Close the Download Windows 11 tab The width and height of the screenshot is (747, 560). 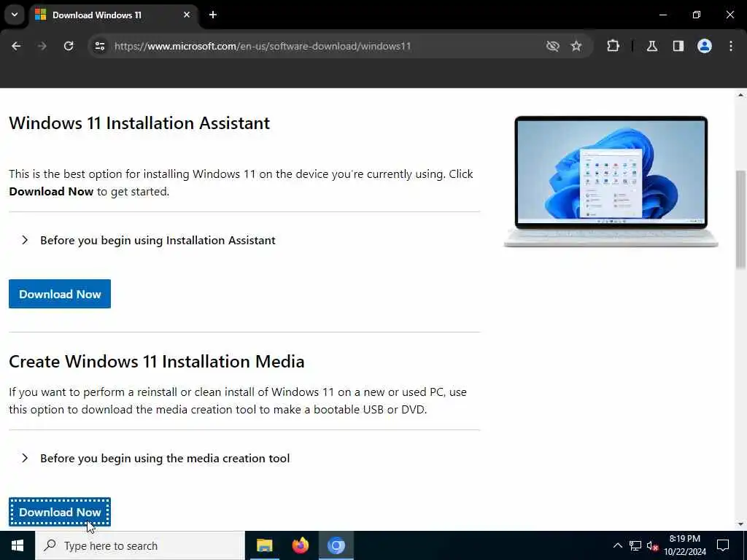pyautogui.click(x=187, y=15)
